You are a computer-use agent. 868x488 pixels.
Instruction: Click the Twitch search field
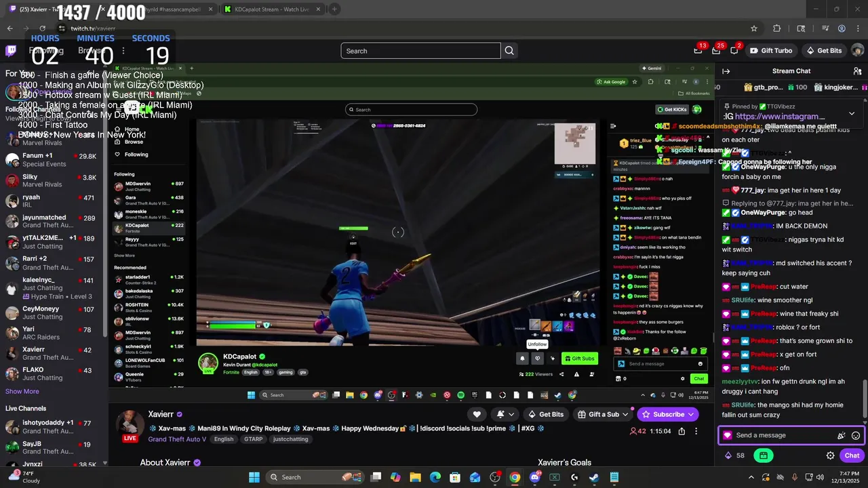[x=420, y=51]
